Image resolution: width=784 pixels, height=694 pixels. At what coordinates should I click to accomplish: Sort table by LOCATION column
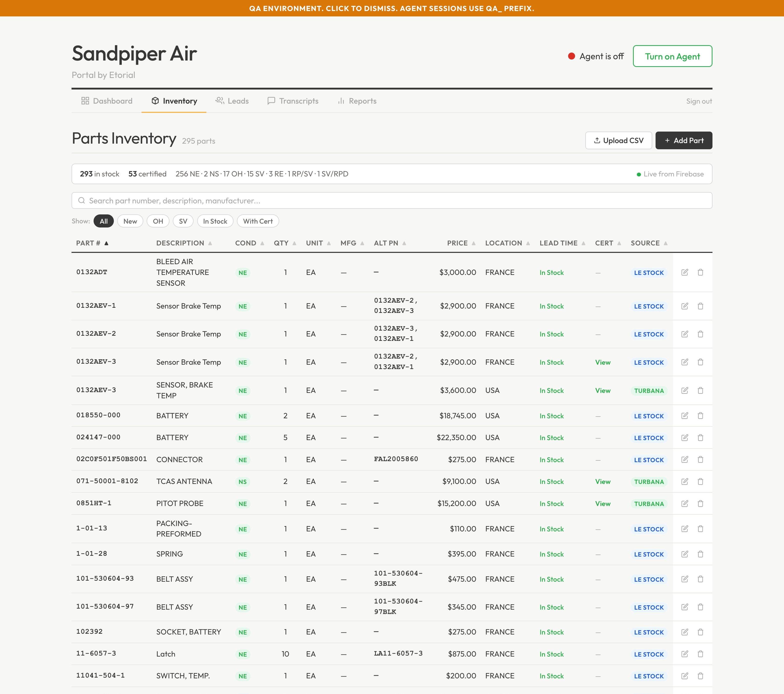coord(507,243)
